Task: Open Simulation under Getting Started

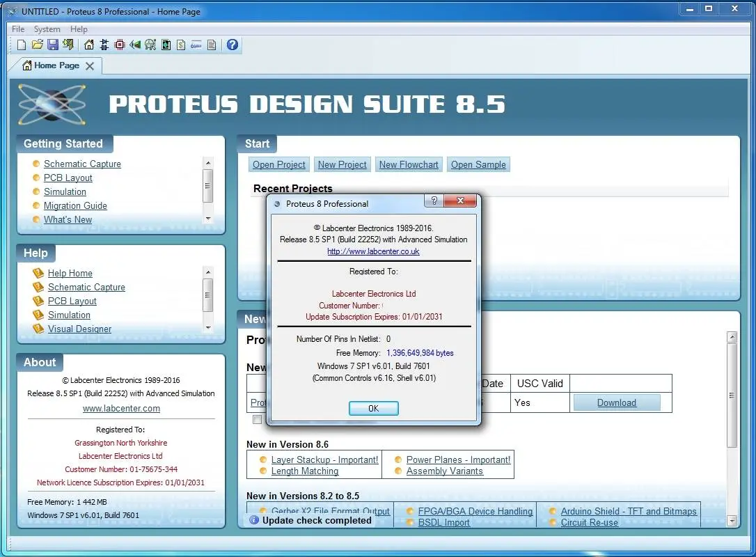Action: click(65, 192)
